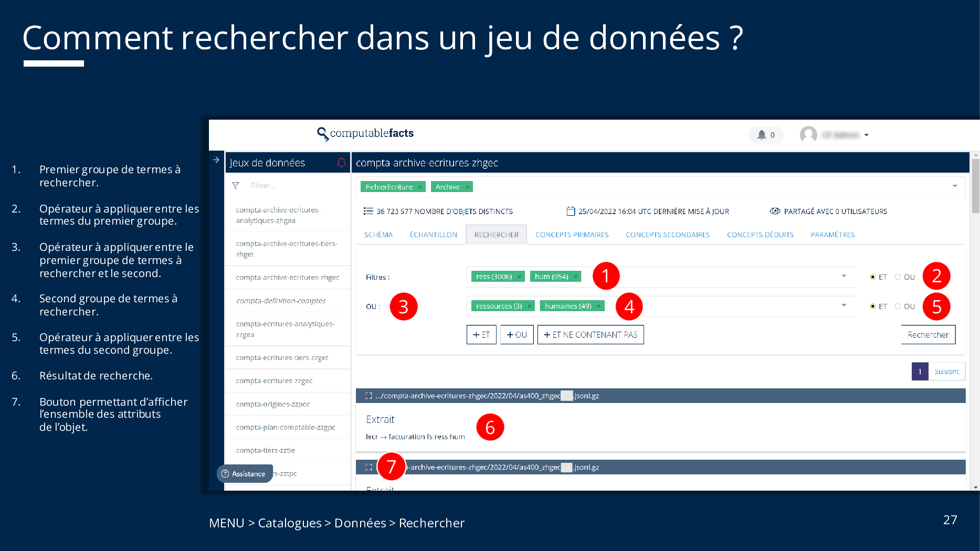
Task: Switch to the SCHÉMA tab
Action: click(x=378, y=235)
